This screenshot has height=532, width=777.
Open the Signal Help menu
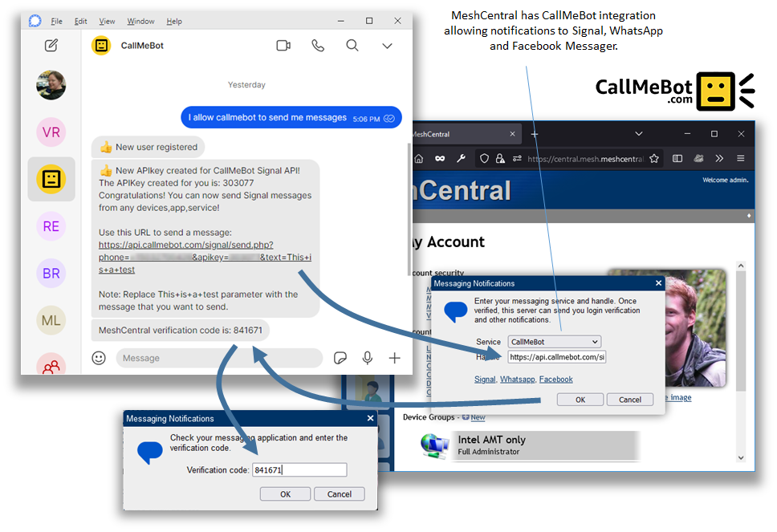click(174, 22)
